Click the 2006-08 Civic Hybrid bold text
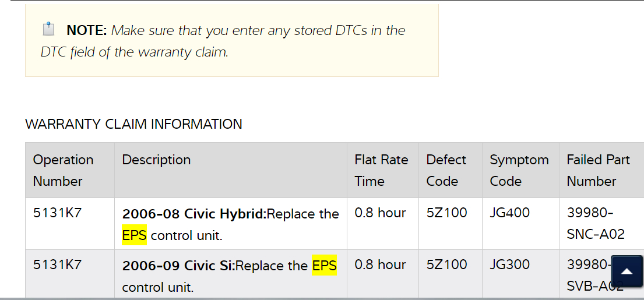 [x=193, y=214]
